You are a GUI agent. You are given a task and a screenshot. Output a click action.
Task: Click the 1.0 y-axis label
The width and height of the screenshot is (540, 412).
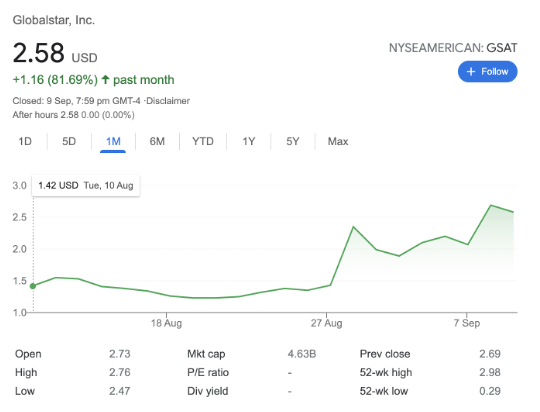tap(20, 312)
